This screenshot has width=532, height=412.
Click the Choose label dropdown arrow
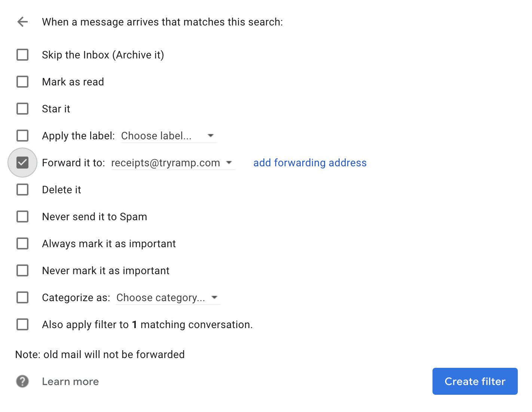tap(211, 136)
